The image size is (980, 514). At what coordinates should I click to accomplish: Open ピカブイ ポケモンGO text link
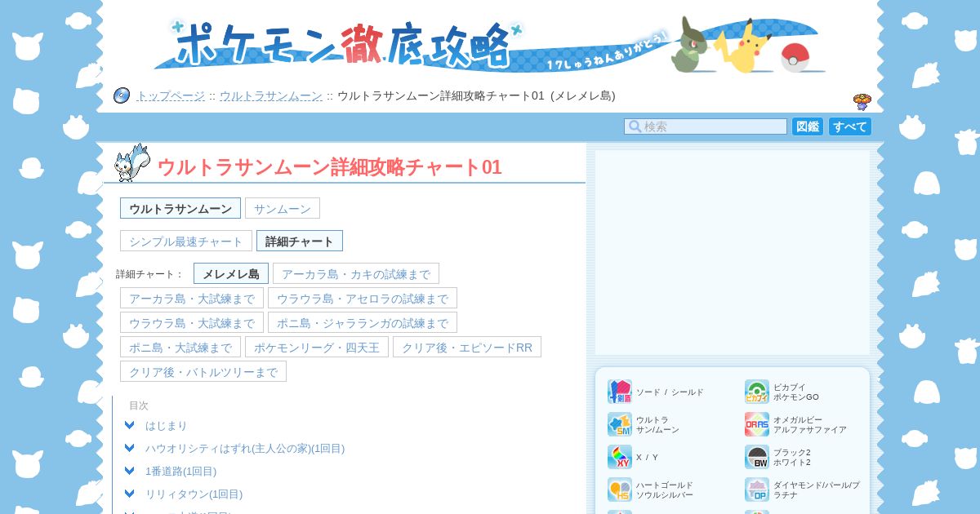pos(796,392)
